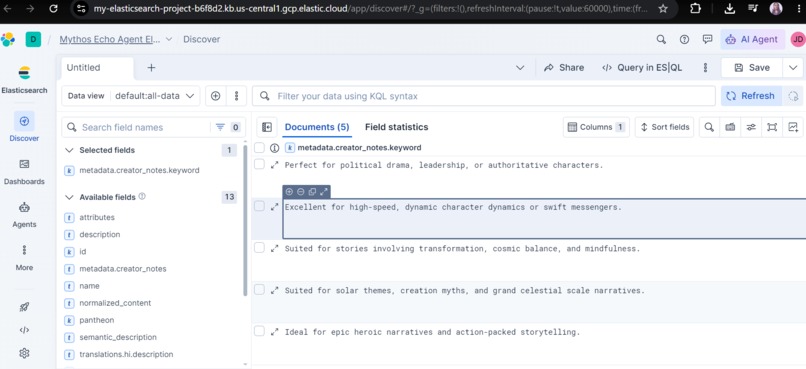The height and width of the screenshot is (369, 806).
Task: Open the D space selector
Action: coord(33,40)
